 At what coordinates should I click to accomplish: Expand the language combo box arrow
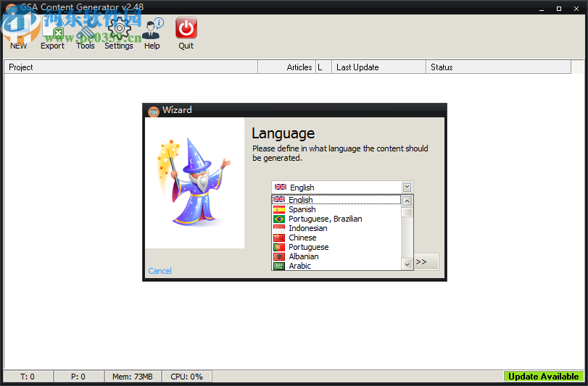point(407,187)
